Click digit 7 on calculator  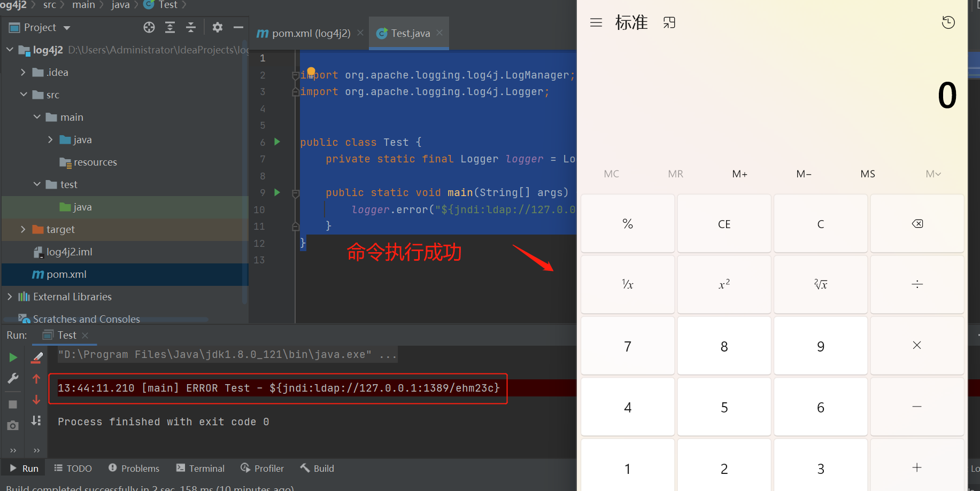click(628, 345)
